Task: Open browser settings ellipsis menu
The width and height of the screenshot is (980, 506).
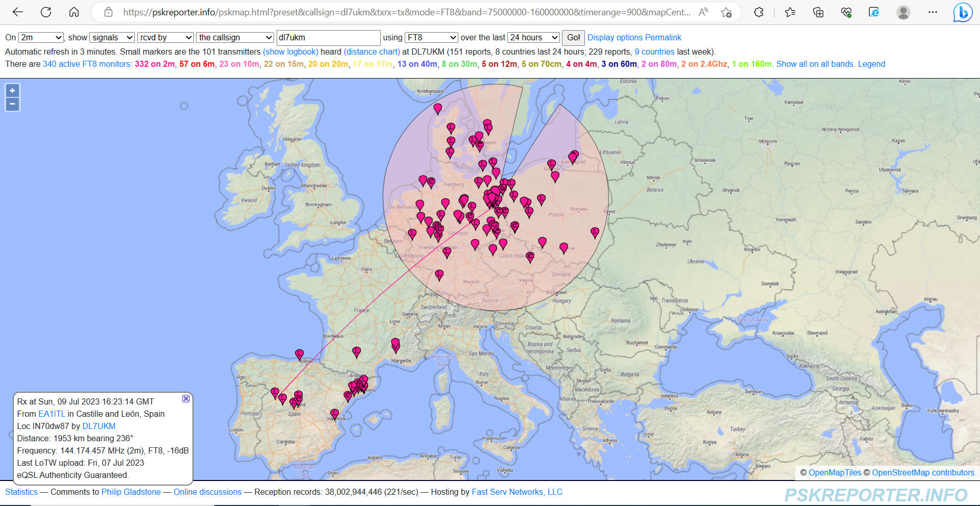Action: tap(933, 12)
